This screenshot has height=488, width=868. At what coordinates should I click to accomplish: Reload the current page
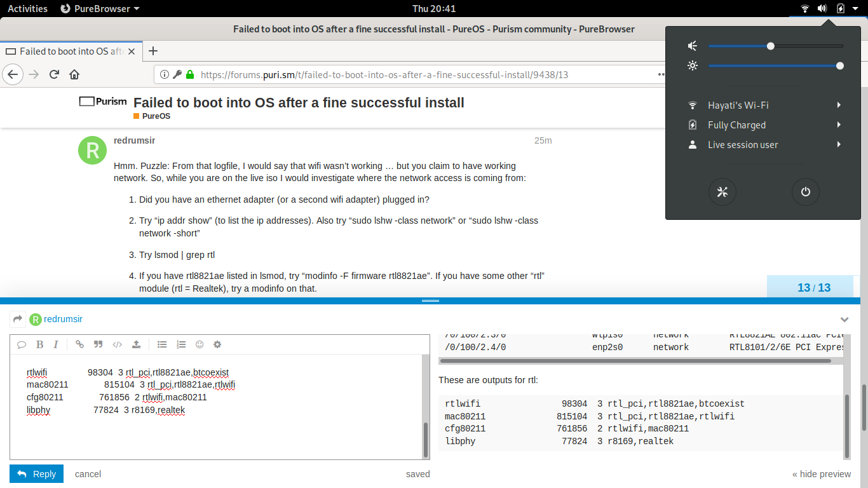(54, 74)
